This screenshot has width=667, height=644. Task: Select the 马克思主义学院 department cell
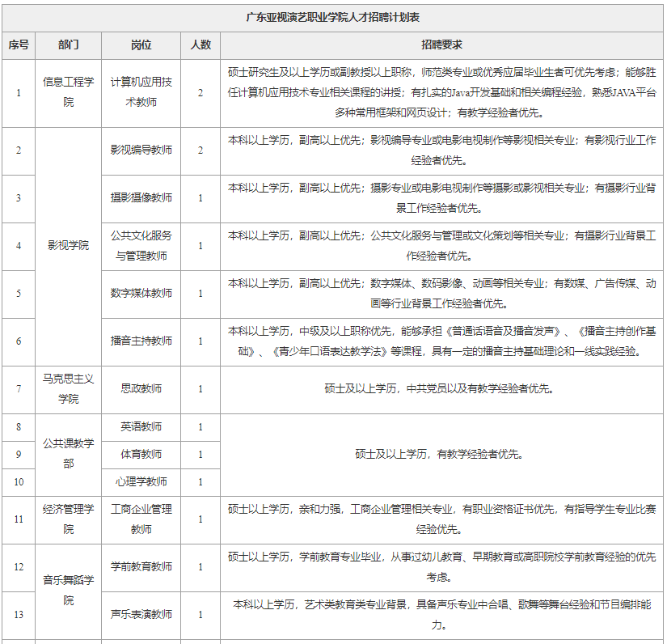(x=68, y=389)
